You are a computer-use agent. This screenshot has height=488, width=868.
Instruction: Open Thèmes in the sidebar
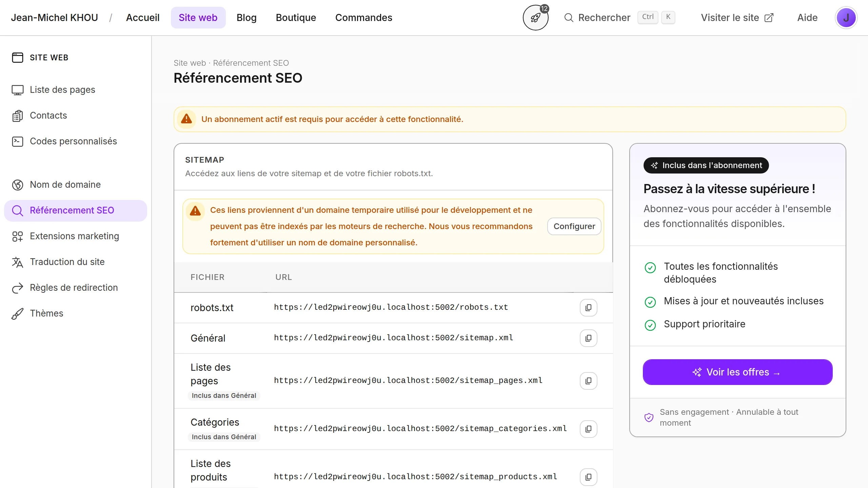pos(46,313)
